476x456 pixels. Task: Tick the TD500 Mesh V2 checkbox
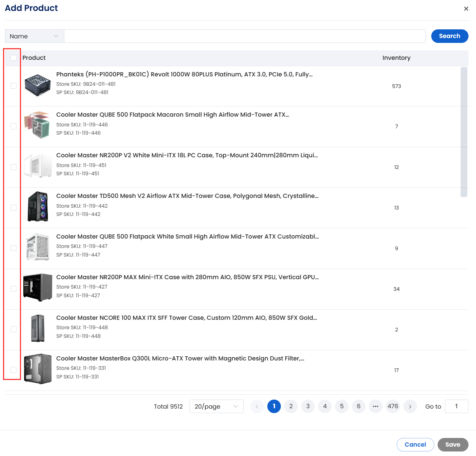click(x=14, y=208)
